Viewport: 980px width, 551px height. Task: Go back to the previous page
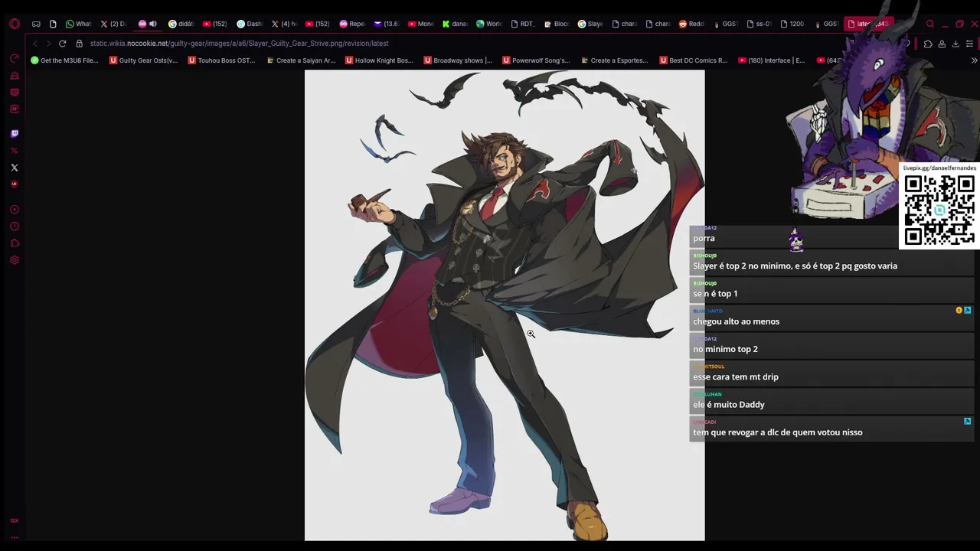[x=34, y=44]
